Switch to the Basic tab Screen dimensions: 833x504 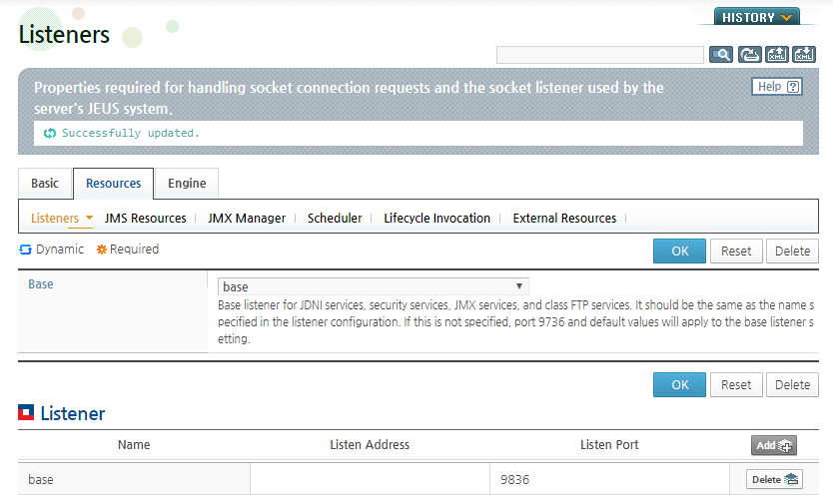tap(45, 184)
